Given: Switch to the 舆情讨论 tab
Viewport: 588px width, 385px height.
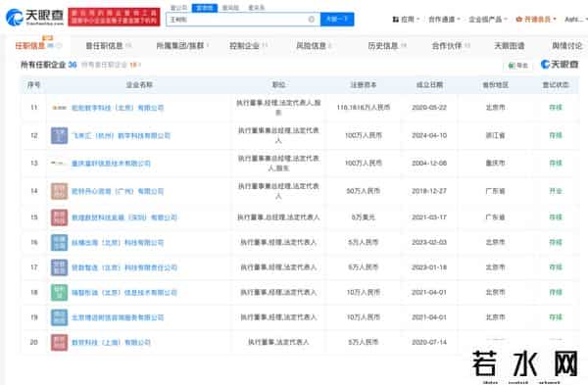Looking at the screenshot, I should pos(567,46).
